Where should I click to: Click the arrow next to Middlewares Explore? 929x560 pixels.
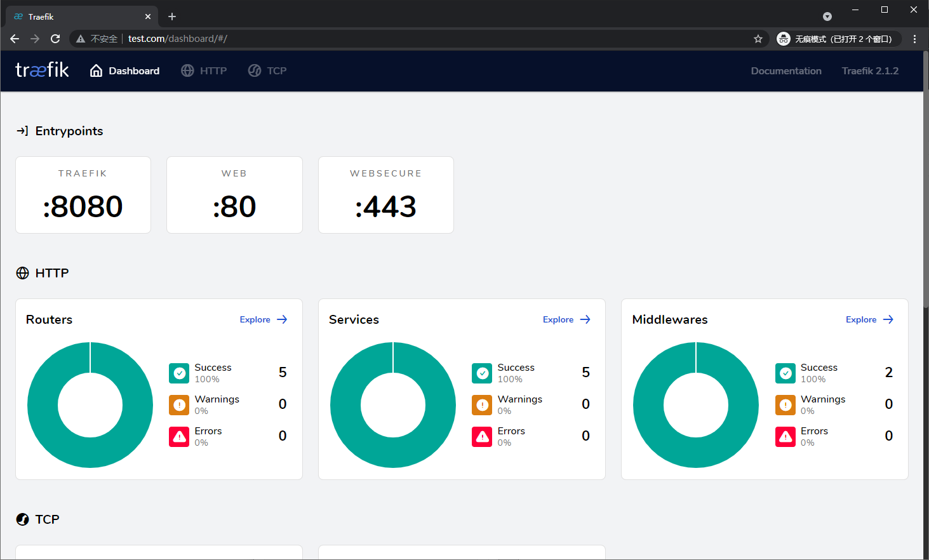click(888, 319)
